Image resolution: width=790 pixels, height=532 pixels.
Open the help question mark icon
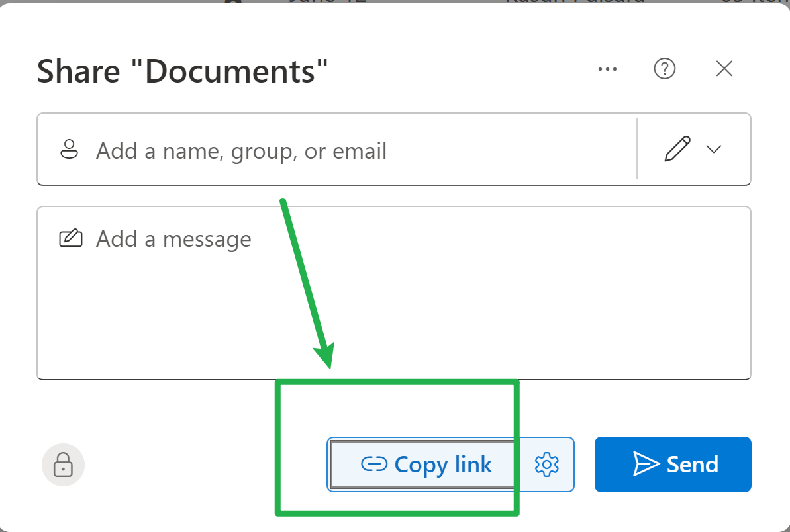pos(665,68)
